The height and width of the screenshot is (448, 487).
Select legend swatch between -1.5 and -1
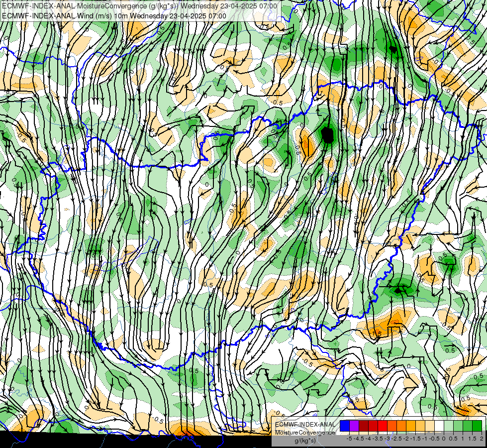(x=420, y=426)
